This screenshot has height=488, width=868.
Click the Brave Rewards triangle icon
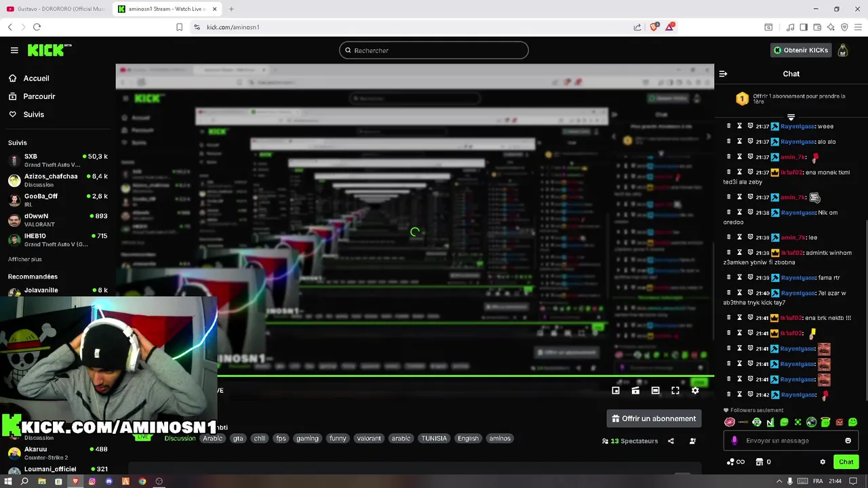(x=671, y=27)
